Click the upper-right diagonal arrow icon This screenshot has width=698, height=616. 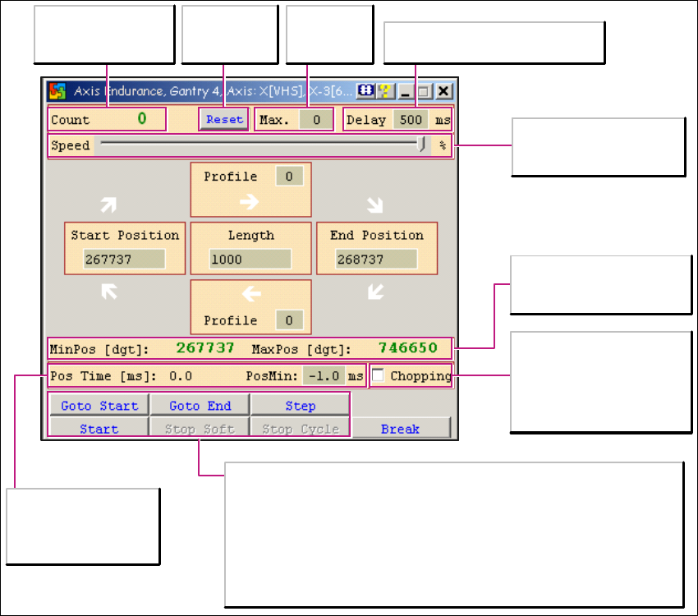click(109, 203)
